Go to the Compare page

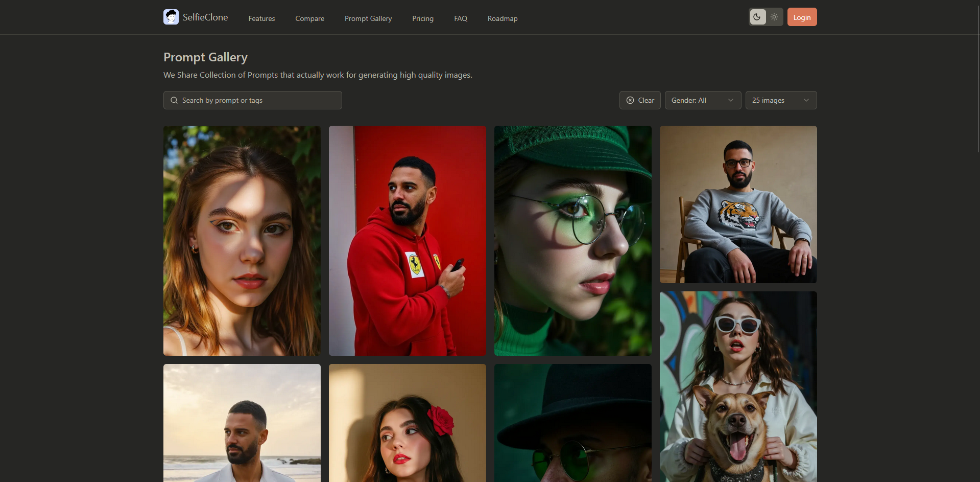(309, 18)
